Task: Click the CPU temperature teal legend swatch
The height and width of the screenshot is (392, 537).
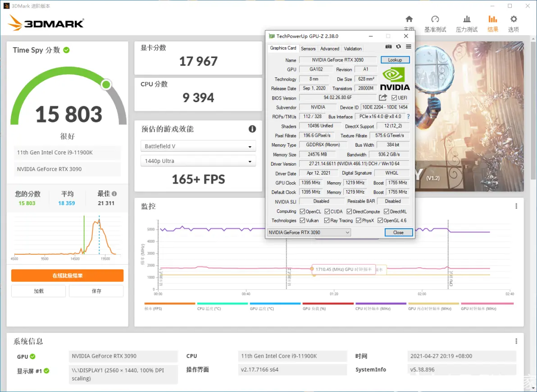Action: tap(222, 303)
